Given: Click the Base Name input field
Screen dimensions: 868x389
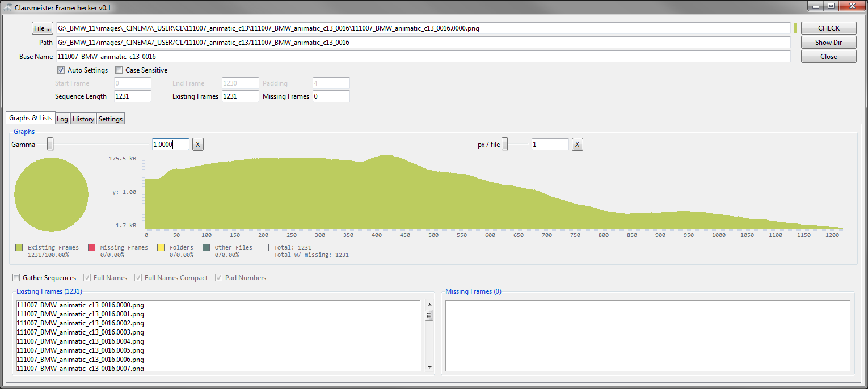Looking at the screenshot, I should pyautogui.click(x=422, y=57).
